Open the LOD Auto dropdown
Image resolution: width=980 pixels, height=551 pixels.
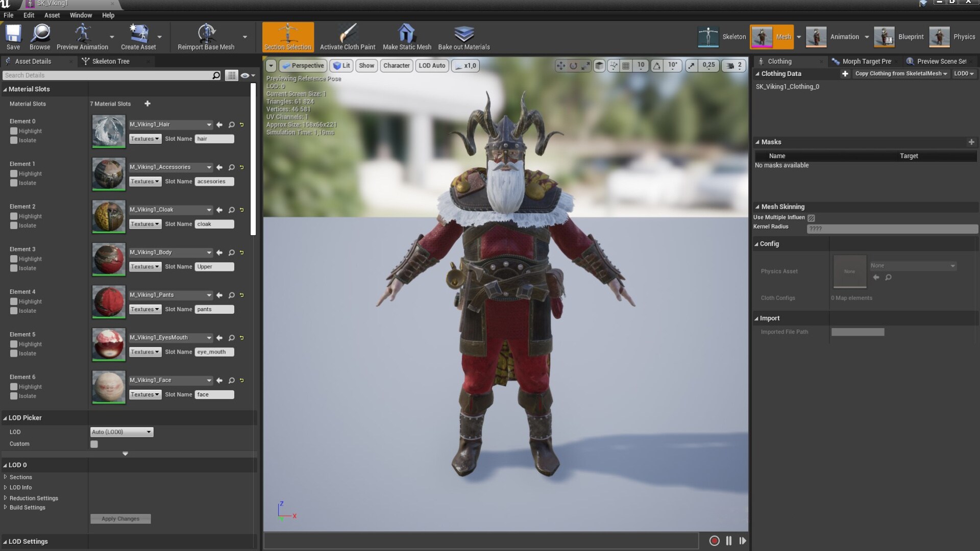431,65
